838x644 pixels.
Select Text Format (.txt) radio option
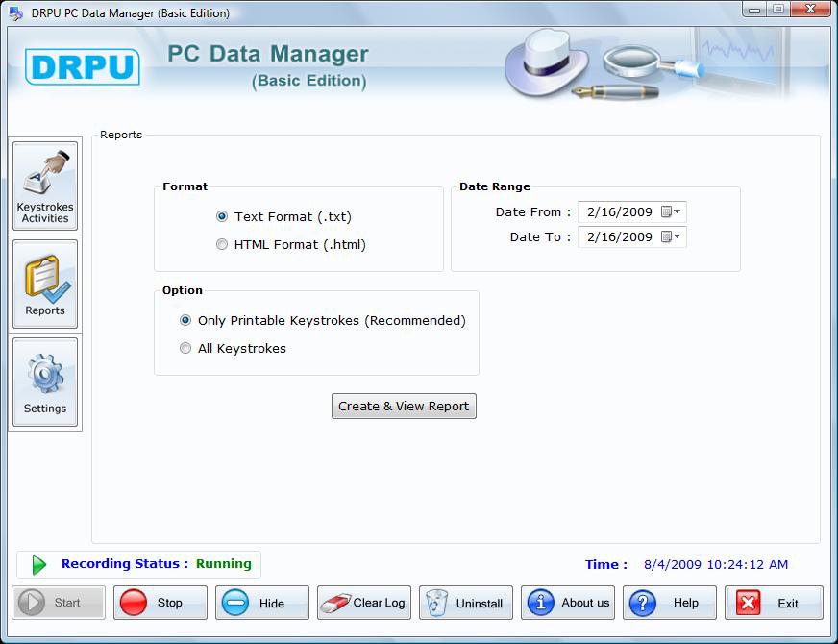[x=222, y=216]
